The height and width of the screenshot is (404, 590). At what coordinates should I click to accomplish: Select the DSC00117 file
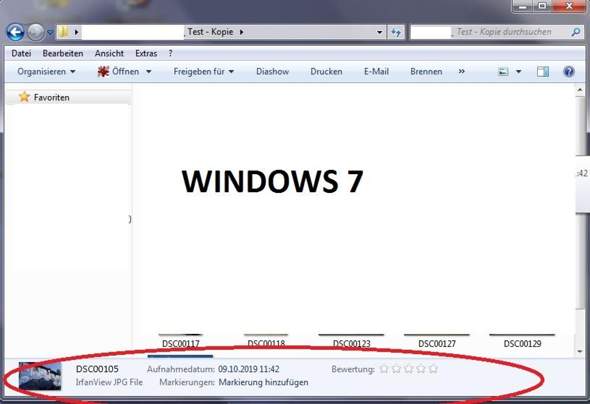[181, 343]
